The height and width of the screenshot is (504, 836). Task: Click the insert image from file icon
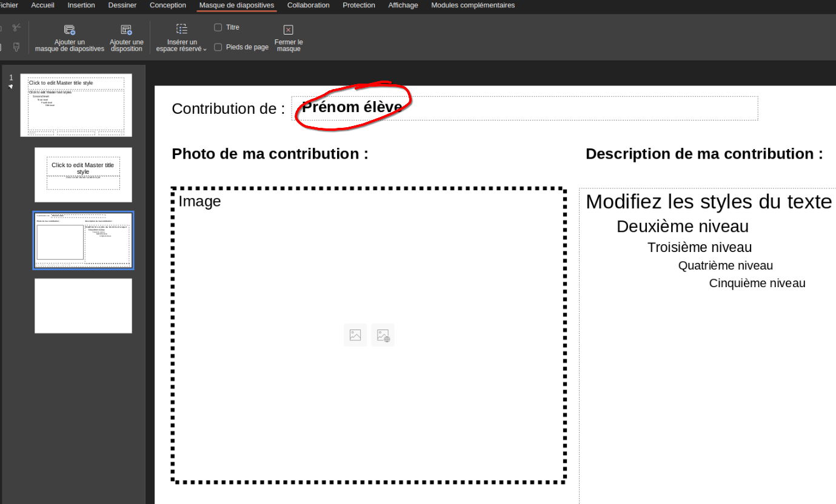pyautogui.click(x=355, y=335)
